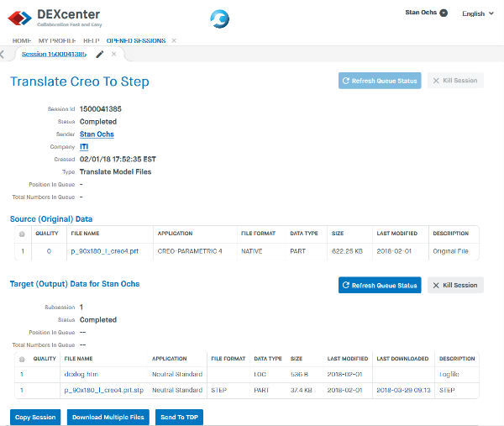Click the Target Data Kill Session button
This screenshot has height=426, width=504.
[x=455, y=285]
